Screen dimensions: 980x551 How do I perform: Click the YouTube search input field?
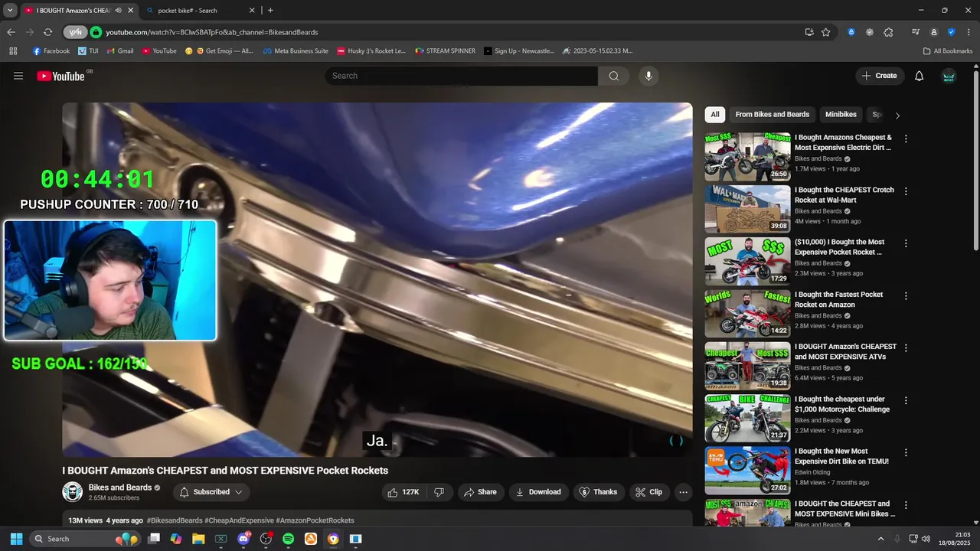[462, 76]
